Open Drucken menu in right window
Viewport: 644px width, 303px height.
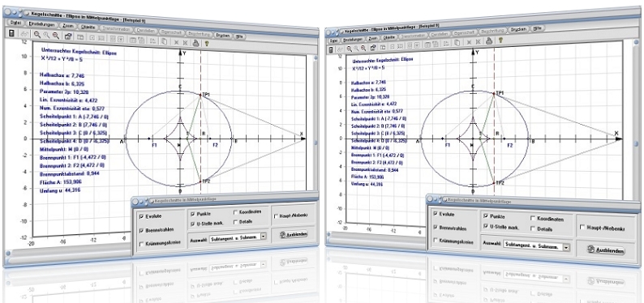[x=518, y=30]
